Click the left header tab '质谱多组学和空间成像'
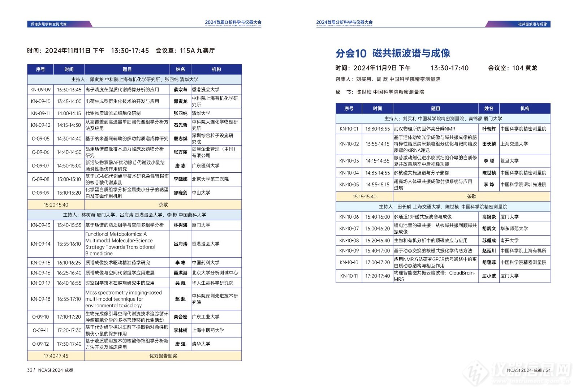 48,24
